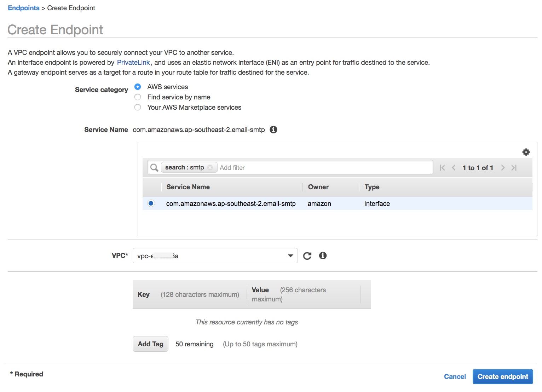Go to the last results page
Viewport: 542px width, 392px height.
(x=514, y=168)
